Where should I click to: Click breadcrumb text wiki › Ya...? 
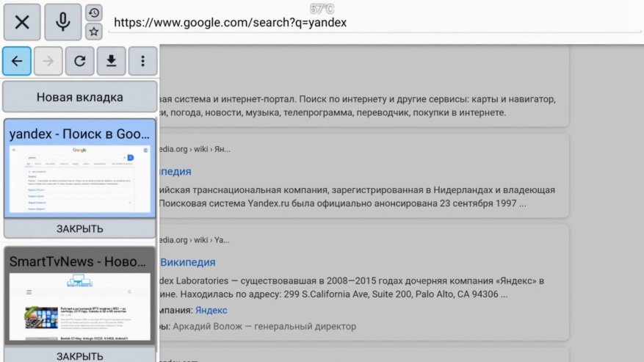(x=211, y=240)
